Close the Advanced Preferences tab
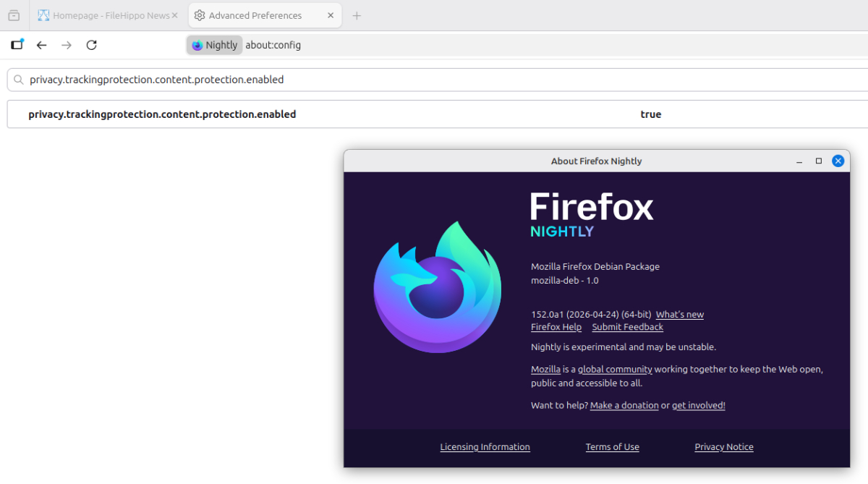Image resolution: width=868 pixels, height=484 pixels. (331, 15)
